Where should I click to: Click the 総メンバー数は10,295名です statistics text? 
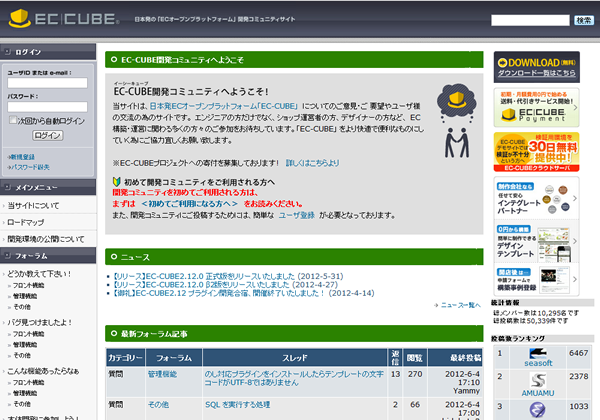[536, 313]
